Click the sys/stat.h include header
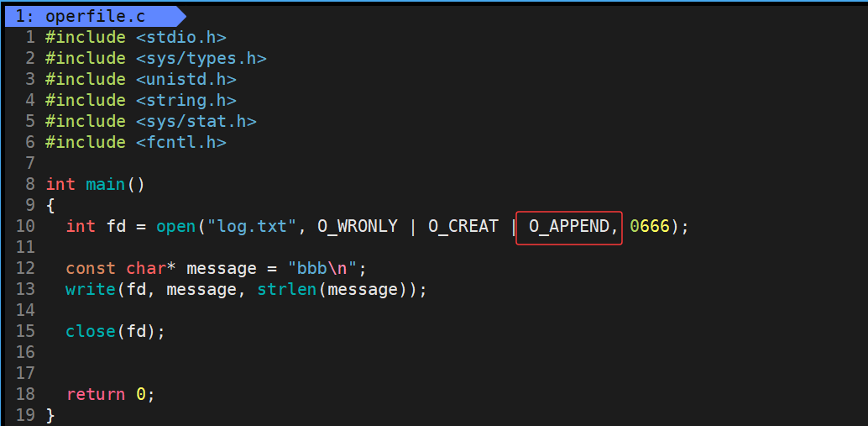This screenshot has width=868, height=426. point(196,121)
